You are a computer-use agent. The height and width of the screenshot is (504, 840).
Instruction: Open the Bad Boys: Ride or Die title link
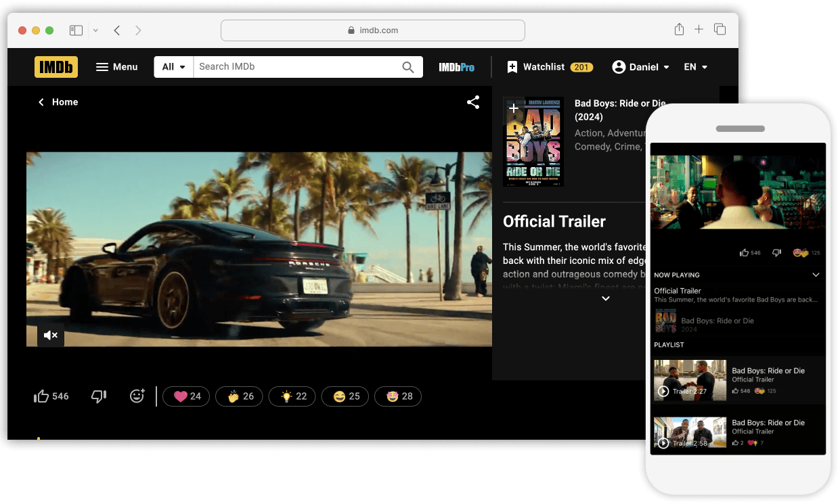(620, 110)
